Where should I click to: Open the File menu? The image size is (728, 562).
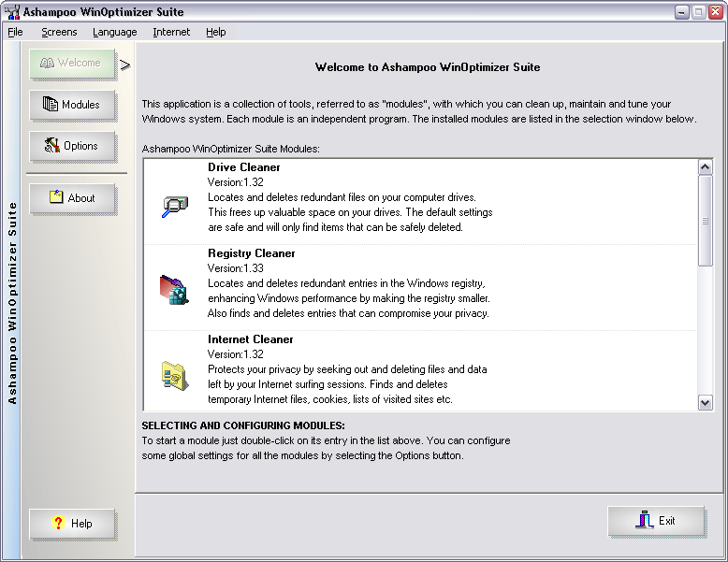[x=15, y=32]
